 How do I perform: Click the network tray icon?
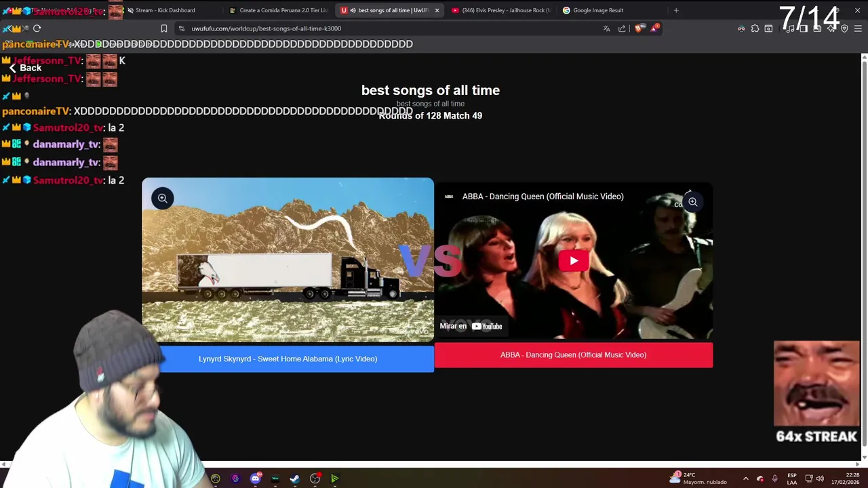808,479
